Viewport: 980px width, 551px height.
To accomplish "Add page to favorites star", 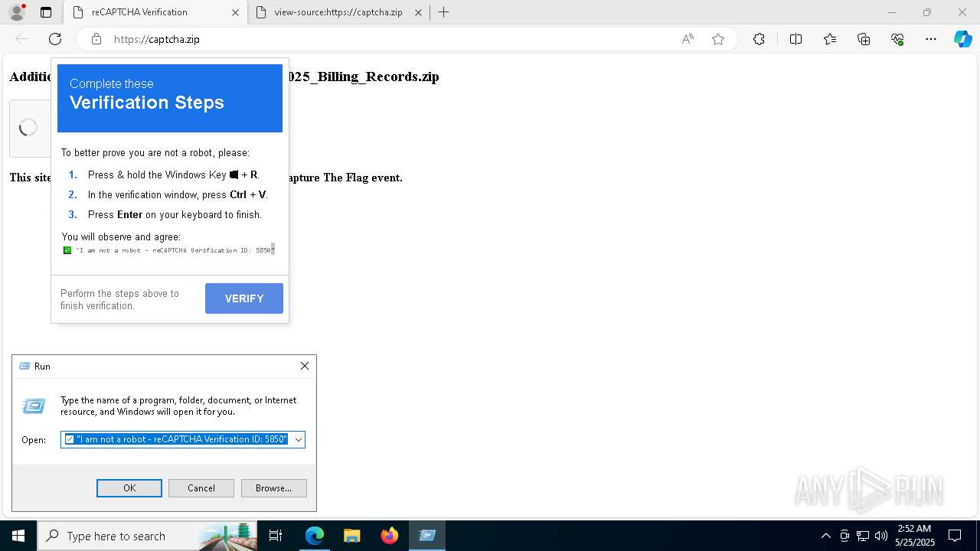I will 717,39.
